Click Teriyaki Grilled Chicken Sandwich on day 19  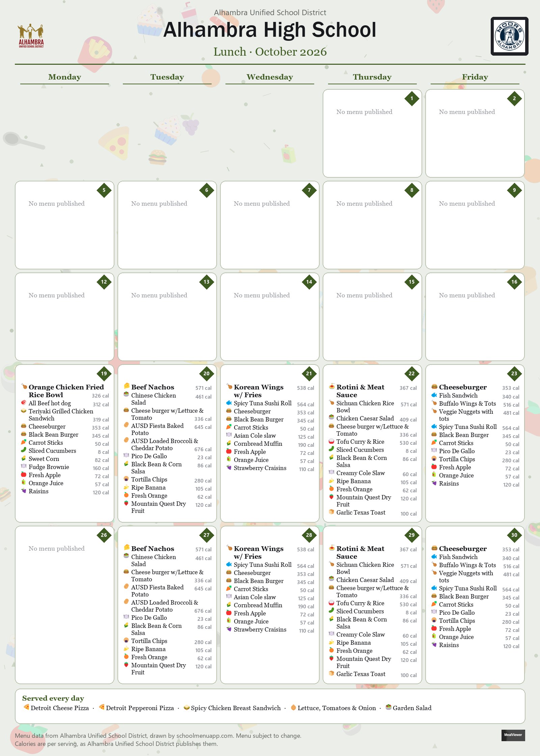pos(61,415)
